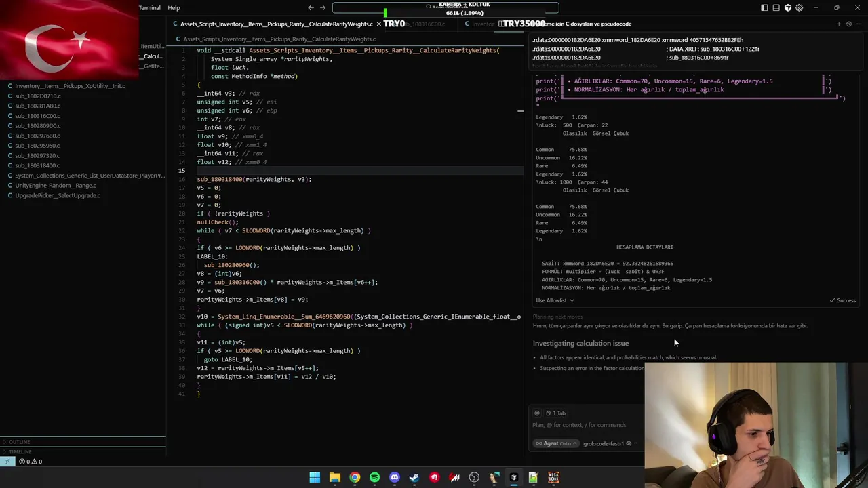Open sub_180281A80.c in explorer
Image resolution: width=868 pixels, height=488 pixels.
tap(38, 106)
